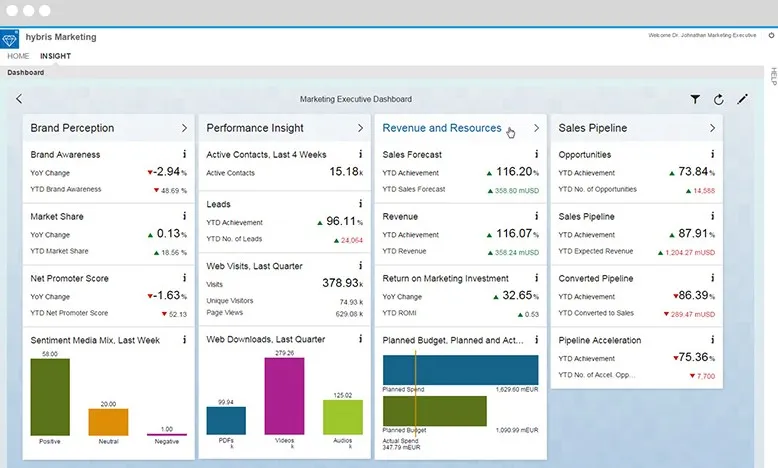
Task: Open info for Active Contacts tile
Action: (x=361, y=154)
